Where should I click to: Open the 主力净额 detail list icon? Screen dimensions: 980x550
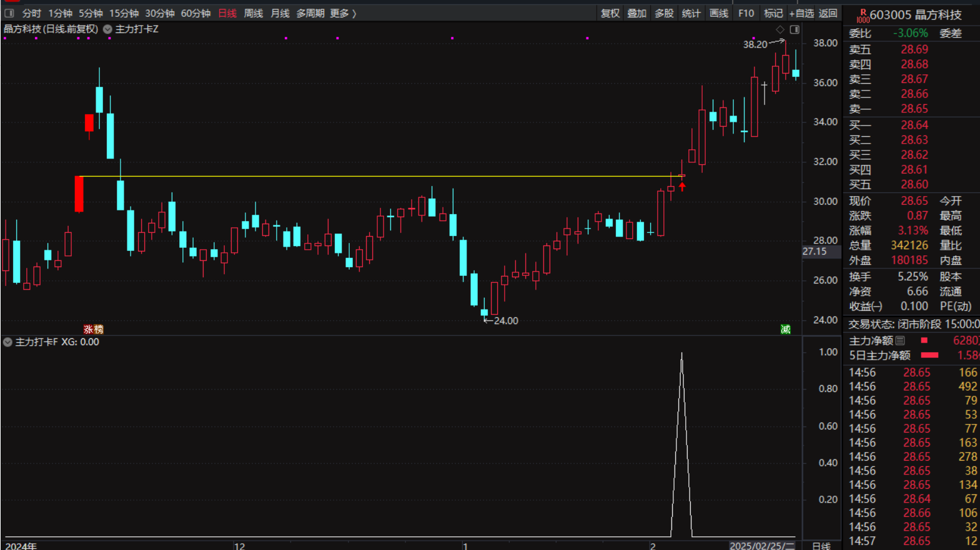tap(900, 341)
